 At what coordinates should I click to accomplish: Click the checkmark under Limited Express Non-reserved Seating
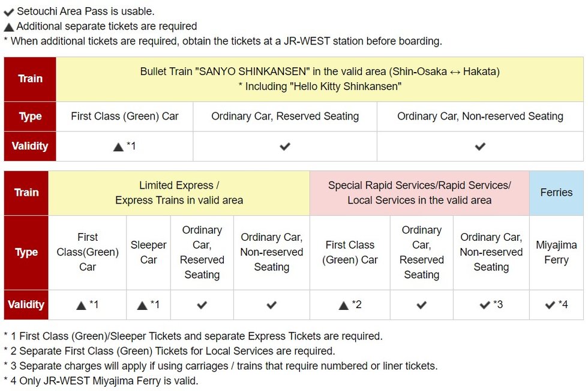click(272, 305)
